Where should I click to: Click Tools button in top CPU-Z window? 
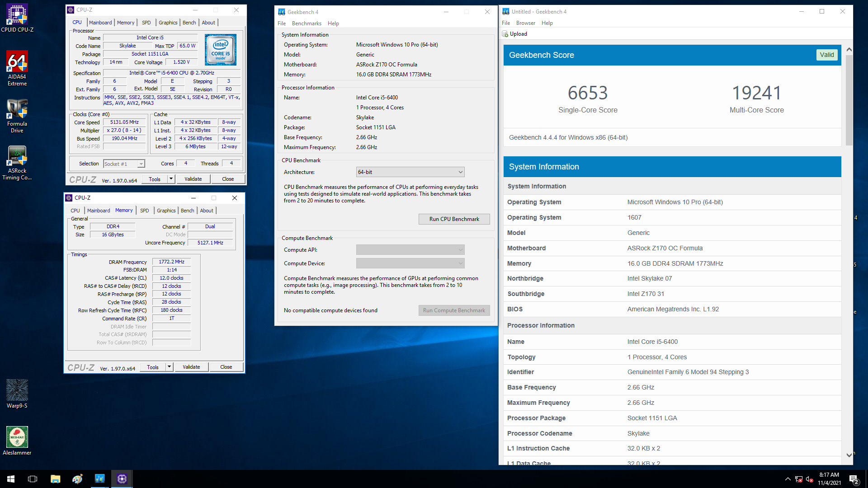tap(155, 179)
